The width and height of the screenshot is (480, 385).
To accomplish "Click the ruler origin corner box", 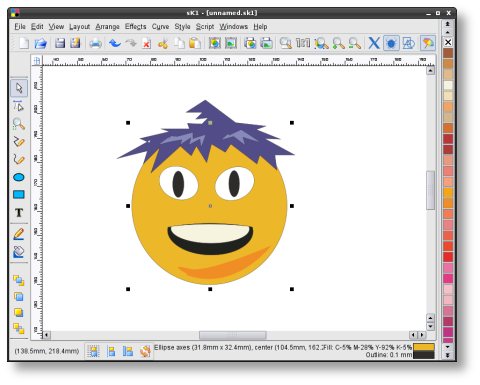I will [37, 60].
